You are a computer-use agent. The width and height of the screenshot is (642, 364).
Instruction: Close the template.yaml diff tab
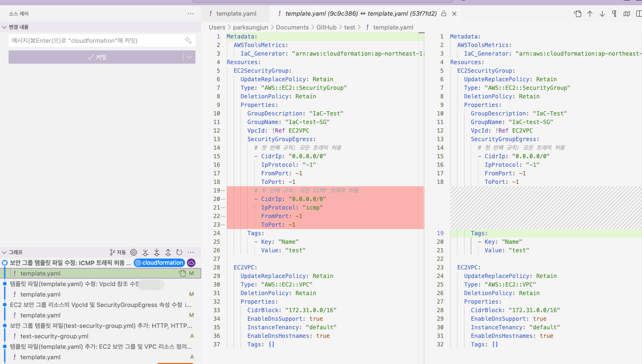point(454,14)
